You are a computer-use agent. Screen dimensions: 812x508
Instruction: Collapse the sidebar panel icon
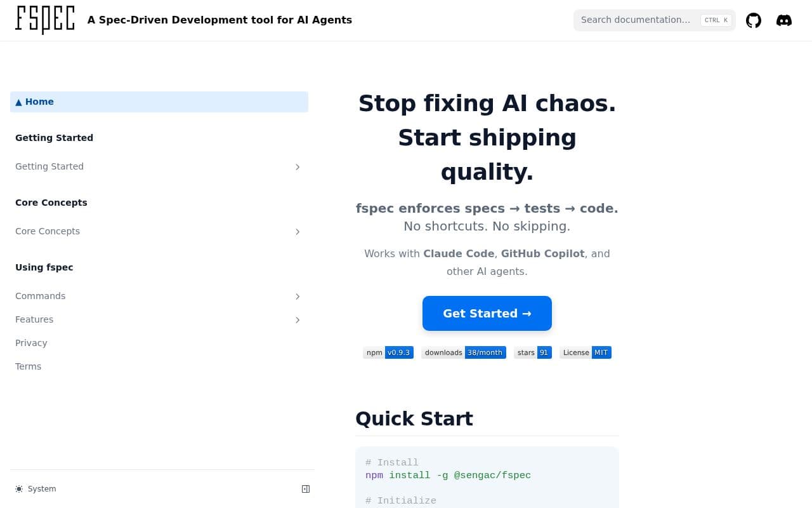306,489
